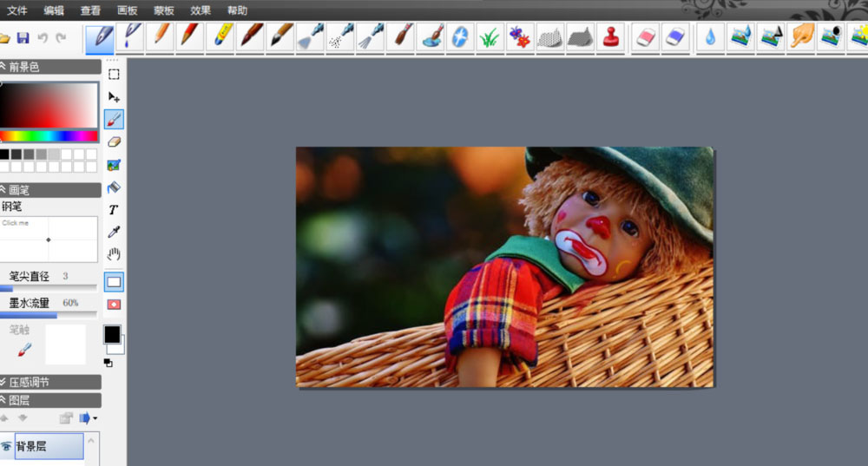Select the brown calligraphy brush

click(x=250, y=37)
